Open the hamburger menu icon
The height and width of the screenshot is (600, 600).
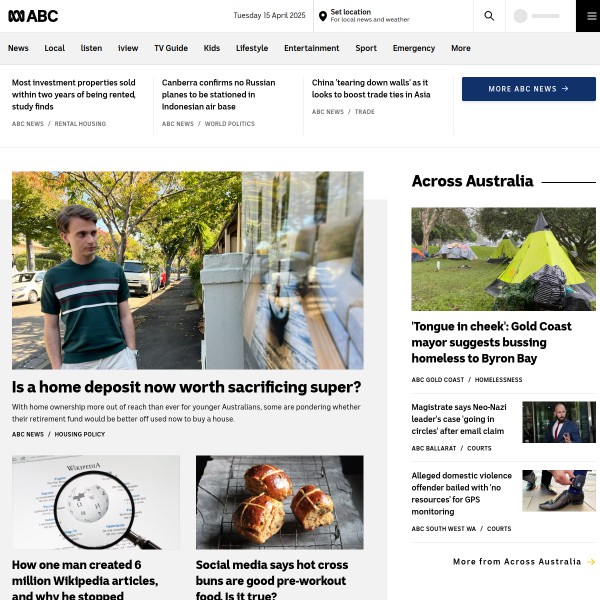pyautogui.click(x=592, y=16)
